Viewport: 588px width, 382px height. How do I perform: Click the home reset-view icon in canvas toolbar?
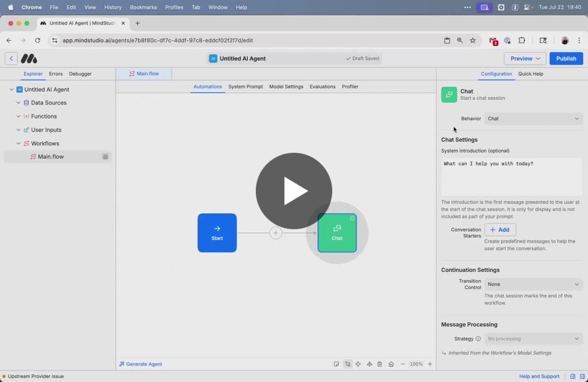pos(391,364)
